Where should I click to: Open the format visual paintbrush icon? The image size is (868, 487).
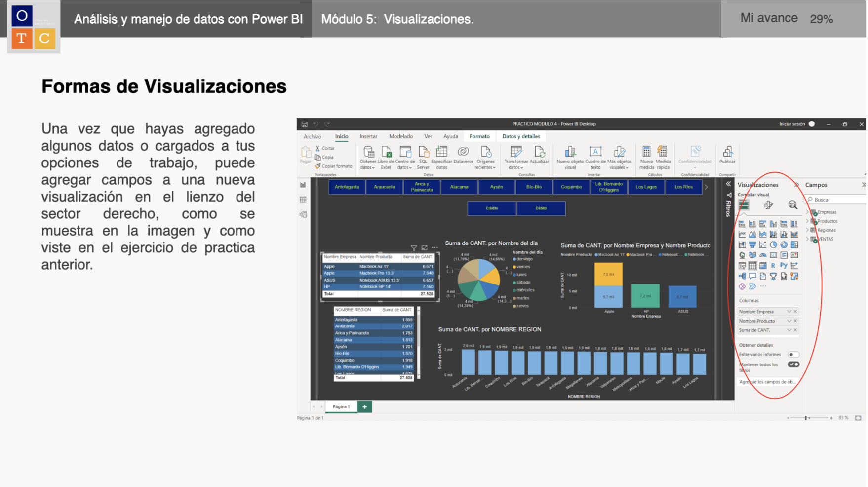click(768, 205)
